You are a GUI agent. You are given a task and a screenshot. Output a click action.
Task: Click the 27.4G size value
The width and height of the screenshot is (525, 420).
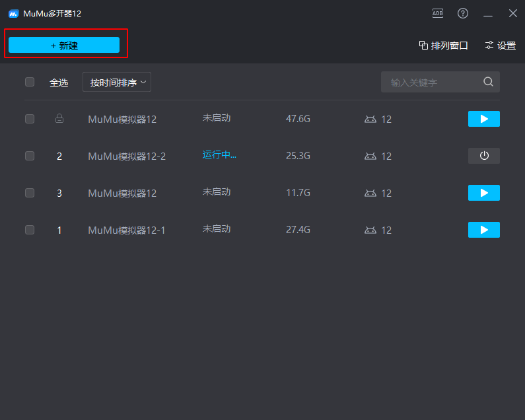(298, 230)
